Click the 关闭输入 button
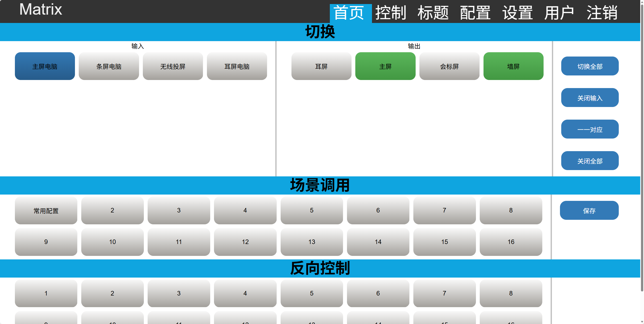The height and width of the screenshot is (324, 644). pos(590,98)
